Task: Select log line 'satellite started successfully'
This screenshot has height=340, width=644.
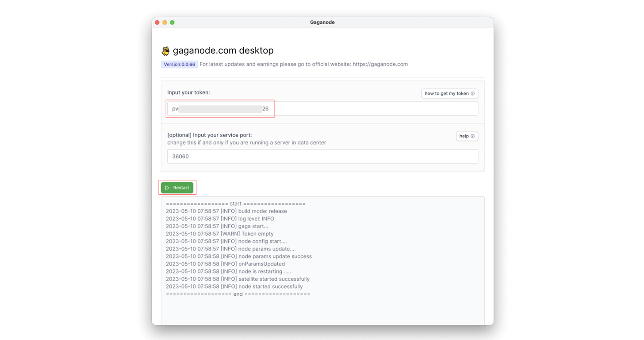Action: (x=238, y=279)
